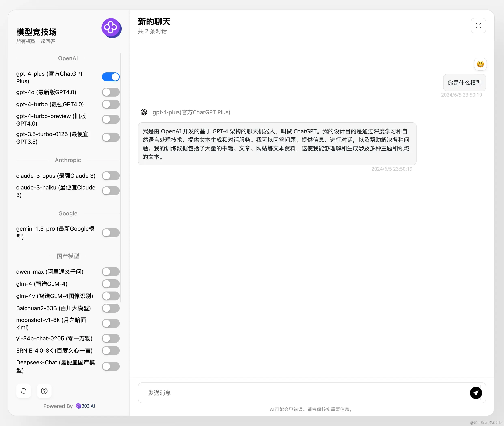504x426 pixels.
Task: Enable the glm-4v image recognition toggle
Action: pyautogui.click(x=111, y=296)
